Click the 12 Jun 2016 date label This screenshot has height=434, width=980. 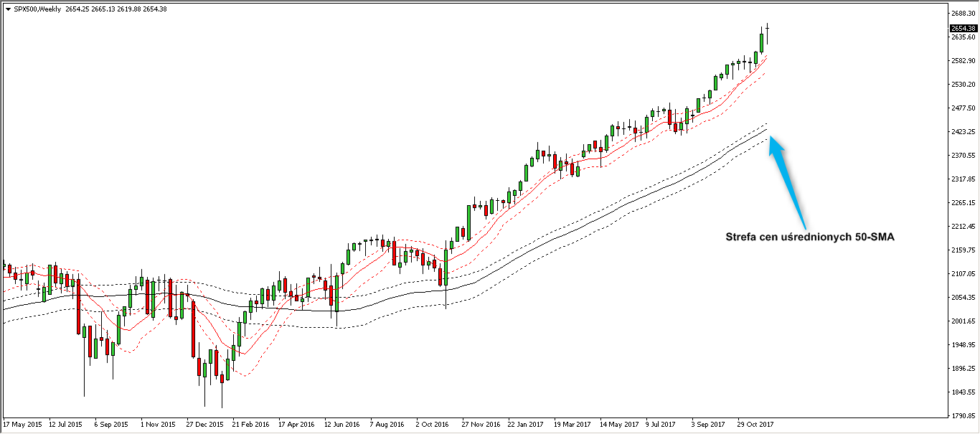click(x=342, y=425)
